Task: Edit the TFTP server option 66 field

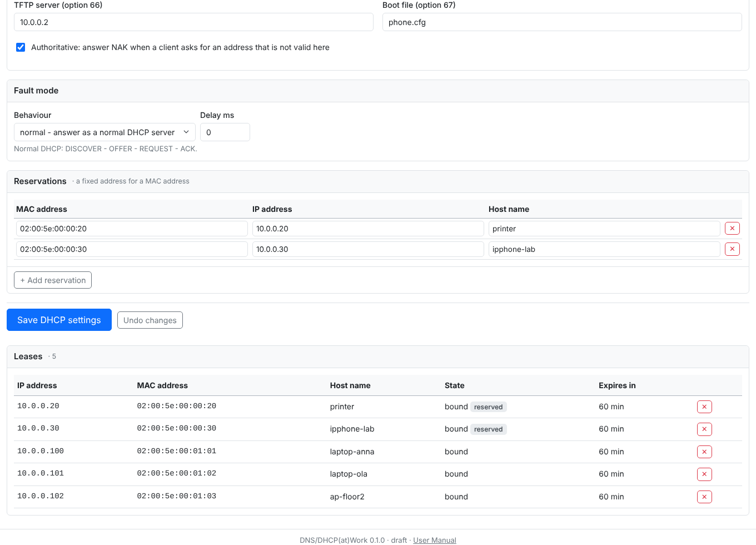Action: tap(193, 22)
